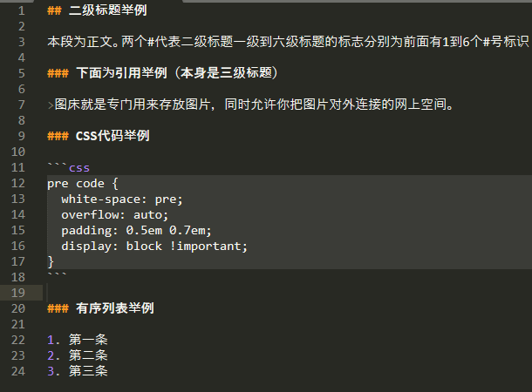
Task: Click line number 17 in the gutter
Action: point(17,261)
